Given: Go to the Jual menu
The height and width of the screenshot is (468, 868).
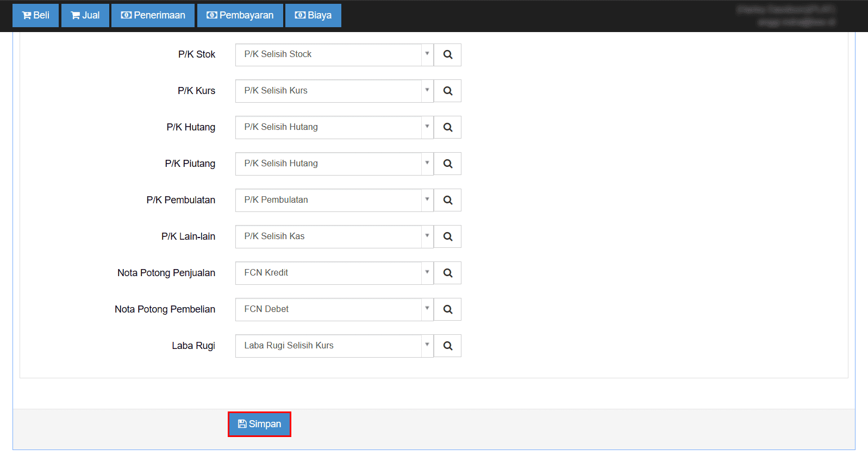Looking at the screenshot, I should (x=85, y=15).
